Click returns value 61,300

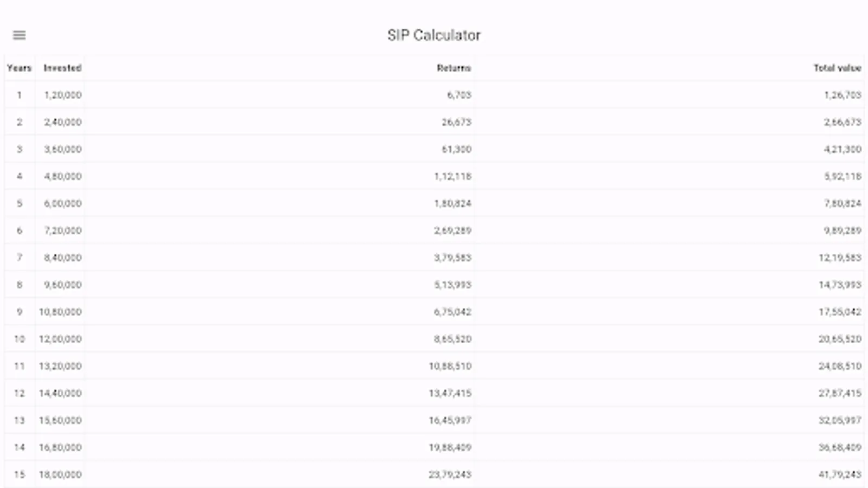tap(456, 149)
